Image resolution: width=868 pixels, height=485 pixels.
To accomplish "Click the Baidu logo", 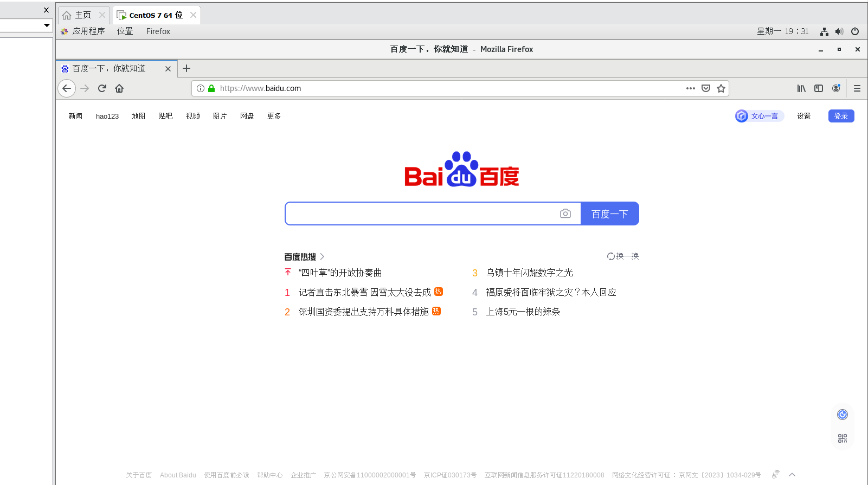I will tap(462, 169).
